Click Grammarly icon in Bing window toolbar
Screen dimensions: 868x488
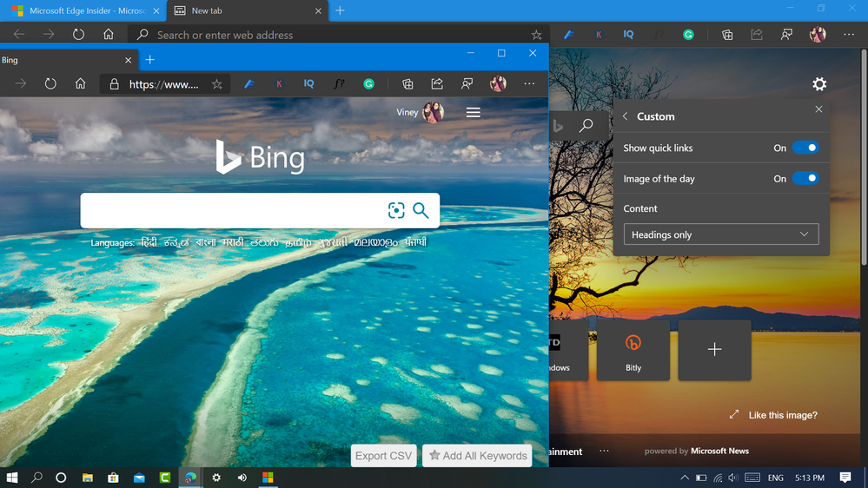[x=368, y=83]
